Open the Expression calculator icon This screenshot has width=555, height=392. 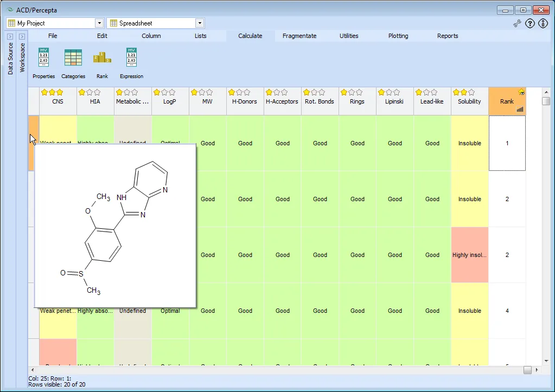click(131, 57)
